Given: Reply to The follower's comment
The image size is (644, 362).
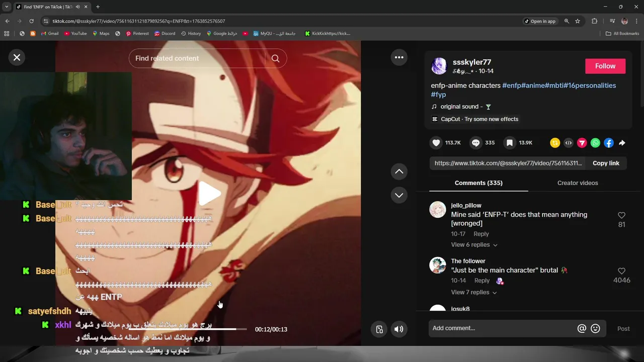Looking at the screenshot, I should (x=481, y=281).
